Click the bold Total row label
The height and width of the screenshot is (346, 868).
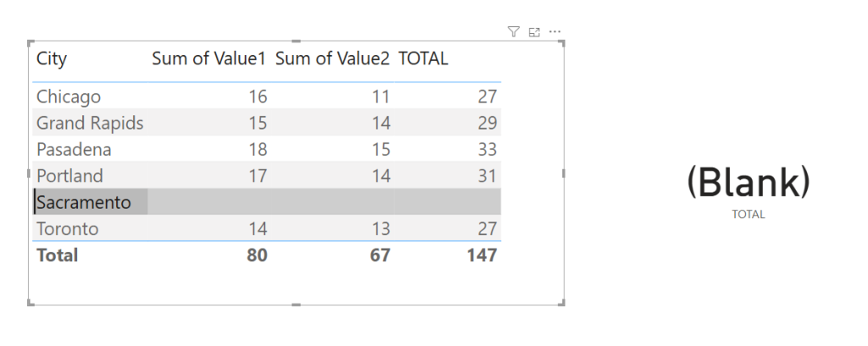tap(57, 254)
